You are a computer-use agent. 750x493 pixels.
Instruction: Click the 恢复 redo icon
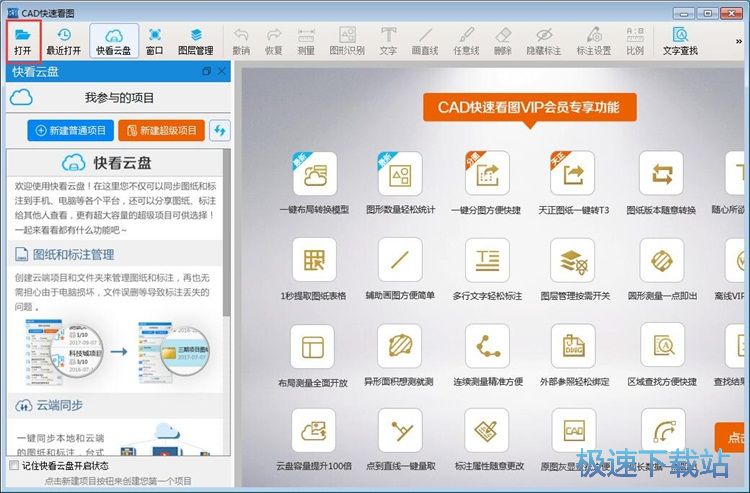click(x=274, y=41)
